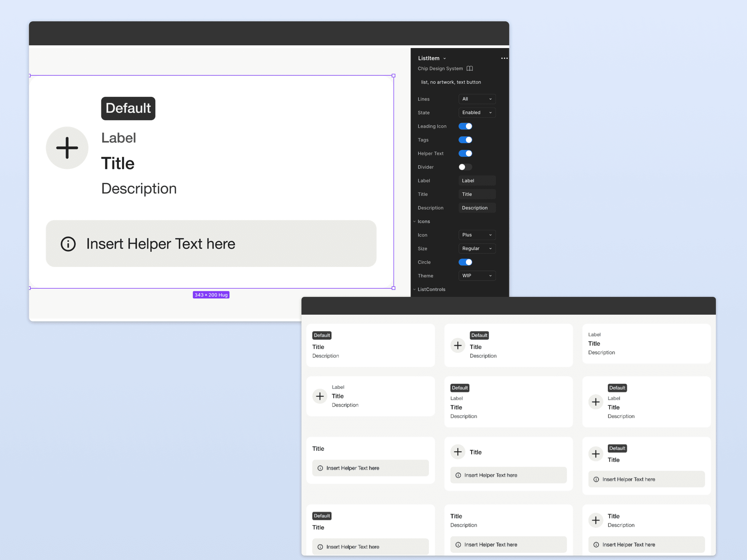This screenshot has width=747, height=560.
Task: Click the large Insert Helper Text here box
Action: [x=211, y=243]
